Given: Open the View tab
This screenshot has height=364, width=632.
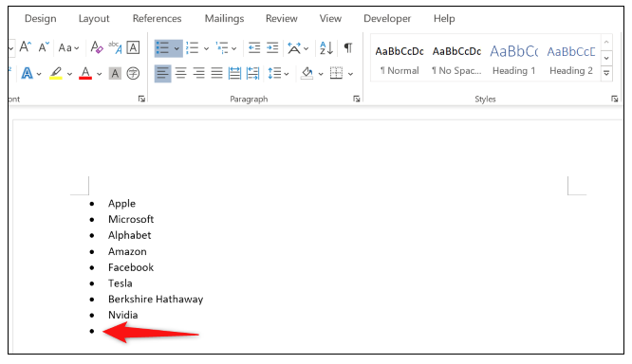Looking at the screenshot, I should (x=330, y=19).
